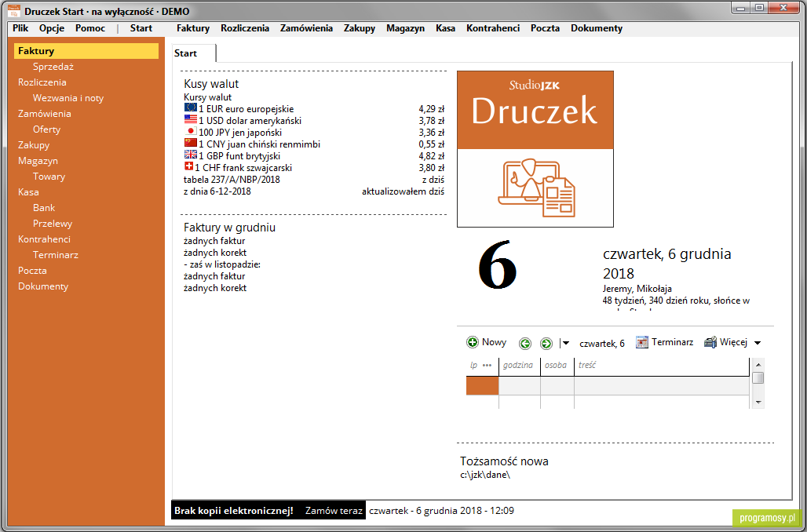Open the Opcje menu
Screen dimensions: 807x532
[x=52, y=28]
